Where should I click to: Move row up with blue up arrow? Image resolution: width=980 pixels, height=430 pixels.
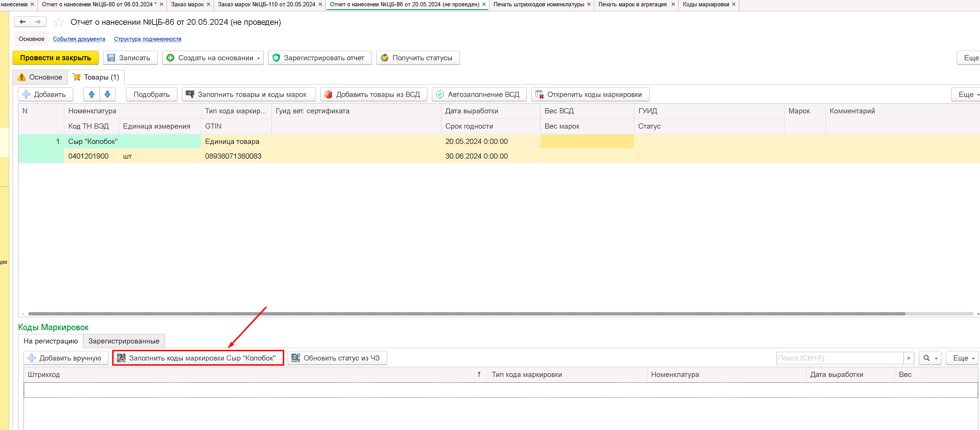[91, 94]
